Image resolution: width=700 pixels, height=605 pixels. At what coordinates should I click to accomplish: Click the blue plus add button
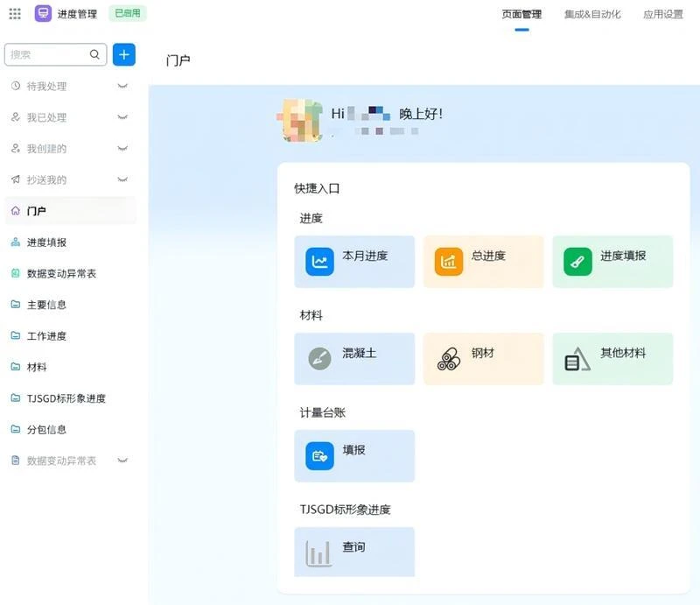pos(124,54)
